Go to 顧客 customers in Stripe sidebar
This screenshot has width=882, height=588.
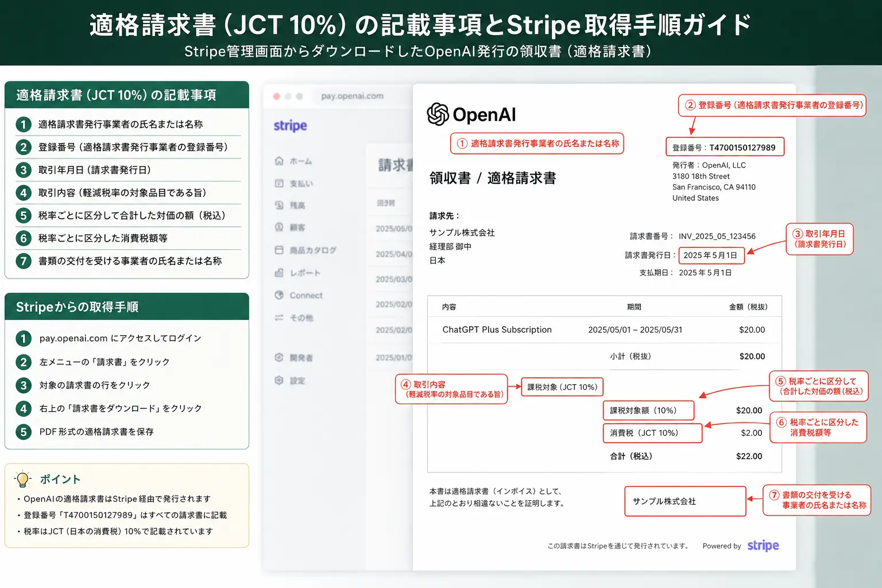290,227
